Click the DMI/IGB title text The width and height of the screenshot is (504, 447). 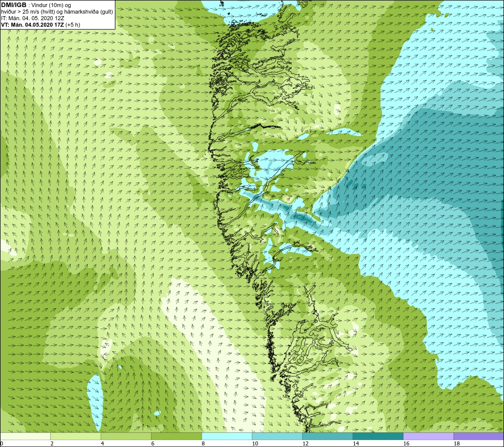click(x=14, y=5)
